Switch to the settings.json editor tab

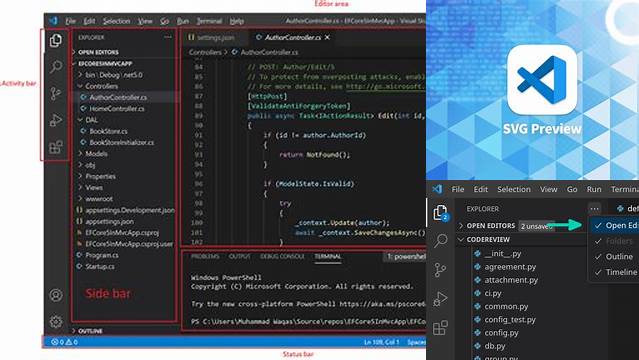click(215, 37)
